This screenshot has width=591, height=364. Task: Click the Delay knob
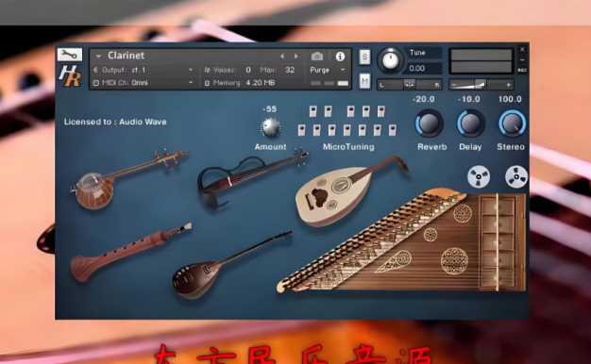pos(471,124)
